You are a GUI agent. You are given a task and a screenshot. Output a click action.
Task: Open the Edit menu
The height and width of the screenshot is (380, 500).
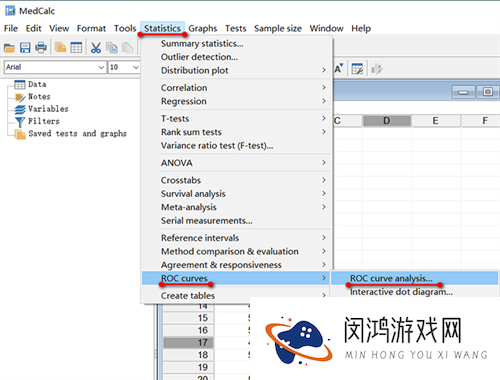click(x=33, y=28)
